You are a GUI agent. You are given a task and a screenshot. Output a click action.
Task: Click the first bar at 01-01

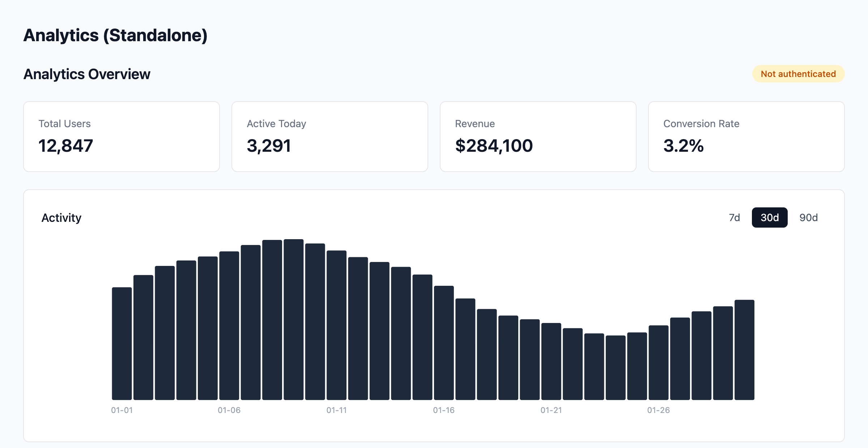[122, 343]
